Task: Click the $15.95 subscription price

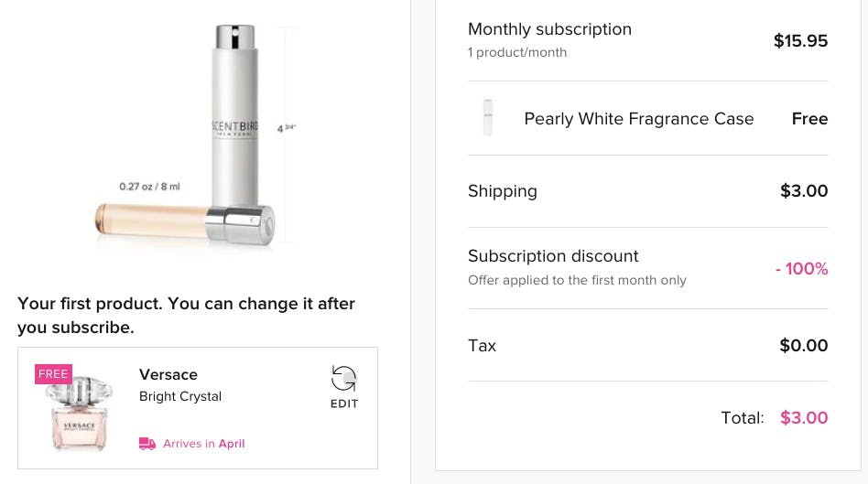Action: (x=800, y=40)
